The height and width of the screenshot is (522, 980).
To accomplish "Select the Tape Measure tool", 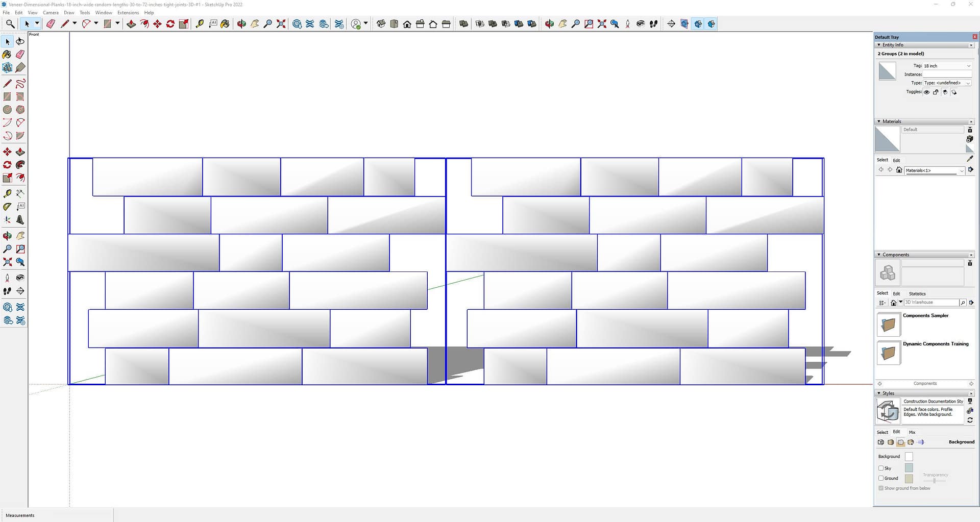I will tap(200, 24).
